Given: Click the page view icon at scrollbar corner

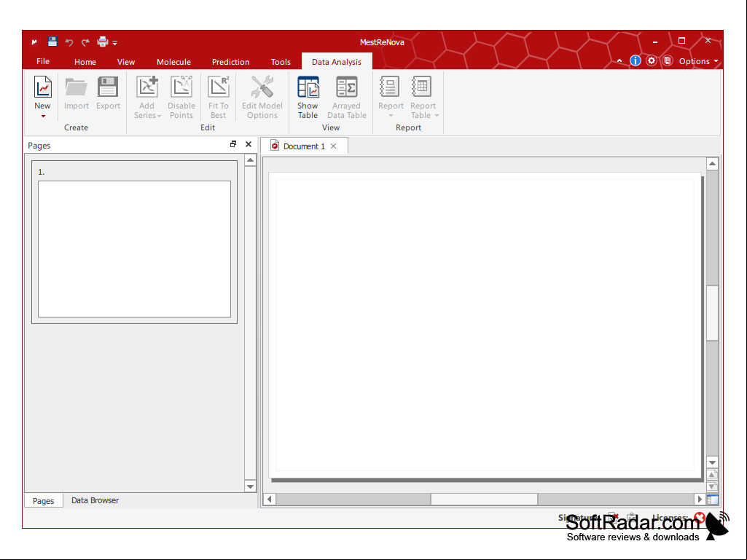Looking at the screenshot, I should (x=712, y=500).
